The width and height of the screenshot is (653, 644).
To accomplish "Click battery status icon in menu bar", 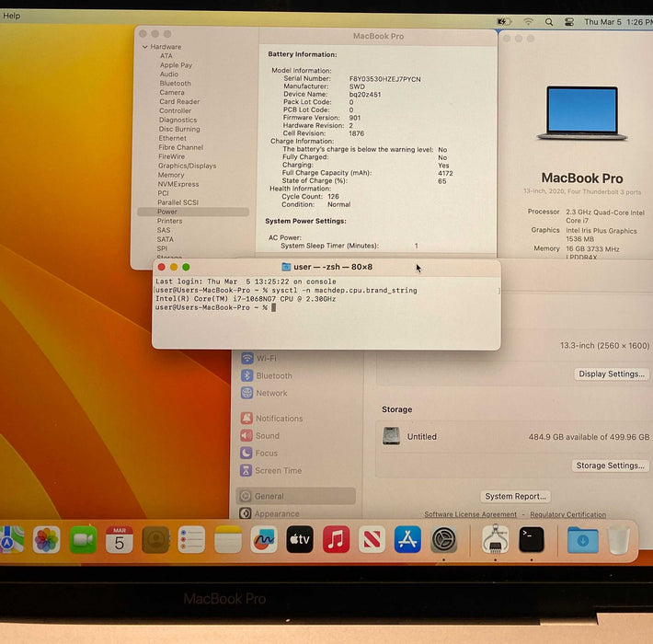I will [x=504, y=21].
